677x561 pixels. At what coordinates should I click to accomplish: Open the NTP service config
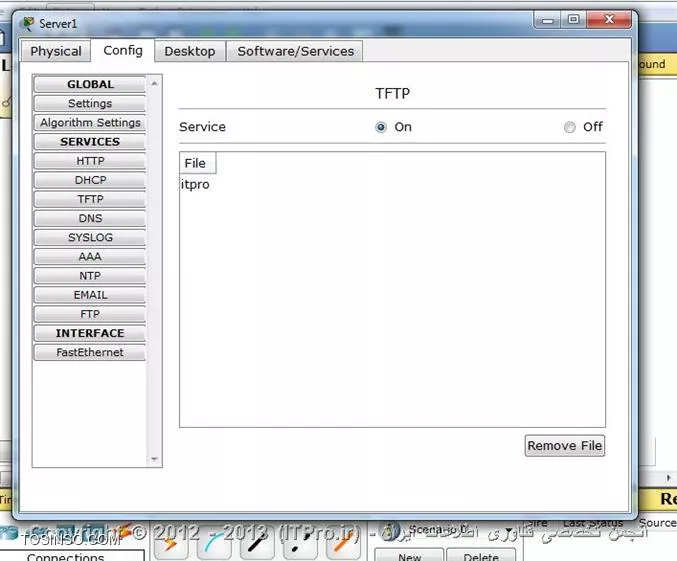click(x=90, y=276)
